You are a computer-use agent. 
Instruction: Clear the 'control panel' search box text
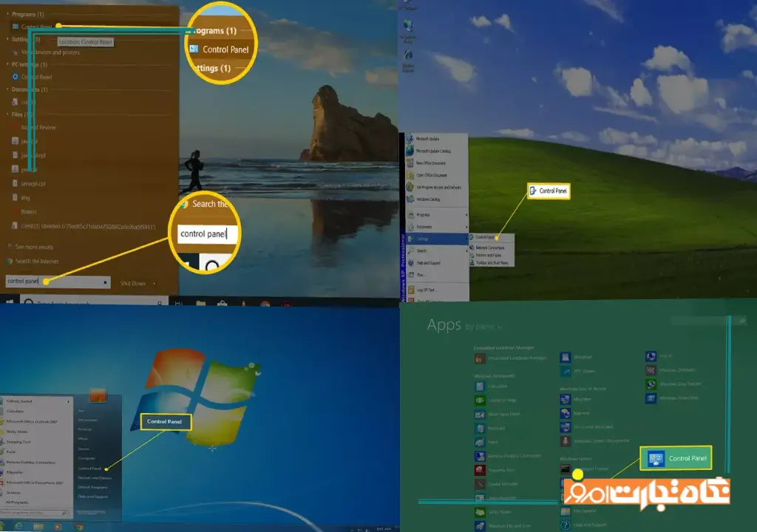(x=105, y=282)
